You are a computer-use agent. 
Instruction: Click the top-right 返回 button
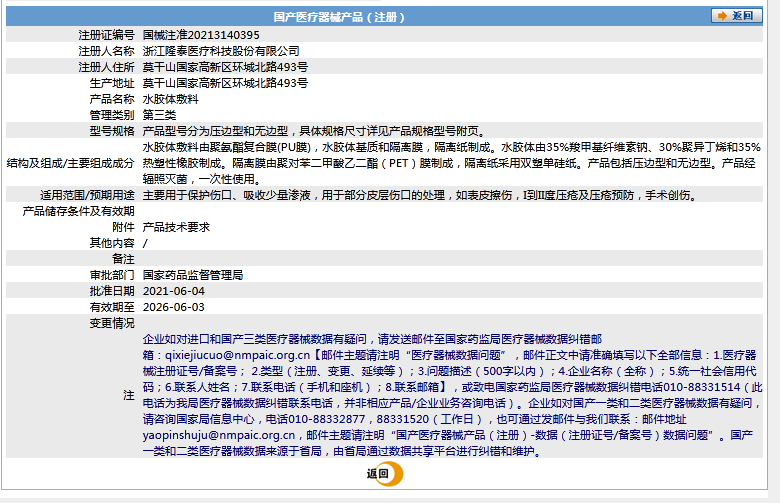click(736, 16)
